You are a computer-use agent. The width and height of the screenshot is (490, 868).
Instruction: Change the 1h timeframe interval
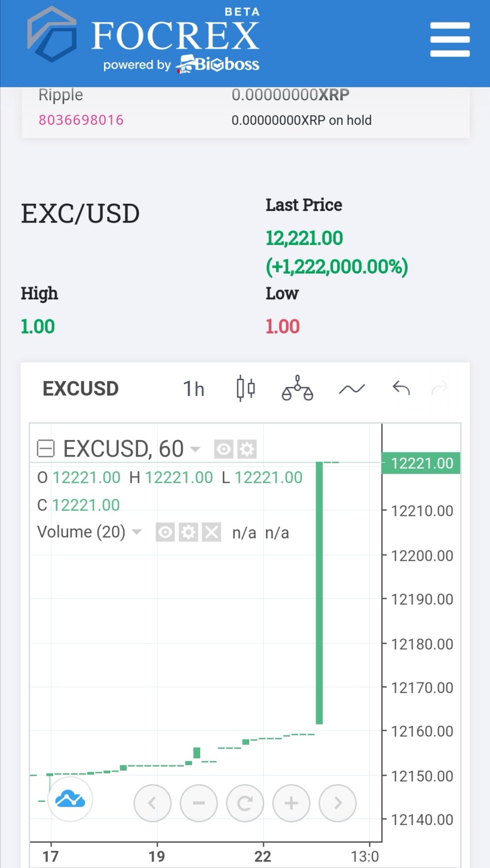click(194, 389)
